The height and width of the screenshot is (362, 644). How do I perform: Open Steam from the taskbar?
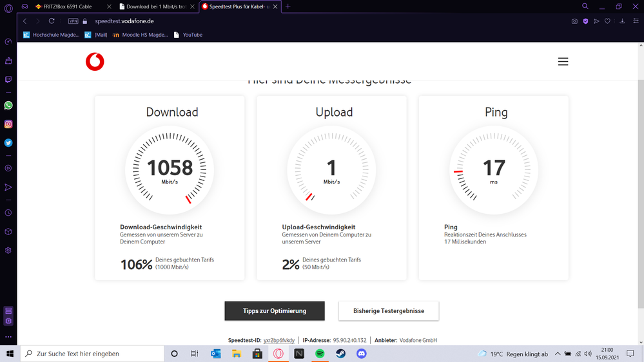[340, 354]
